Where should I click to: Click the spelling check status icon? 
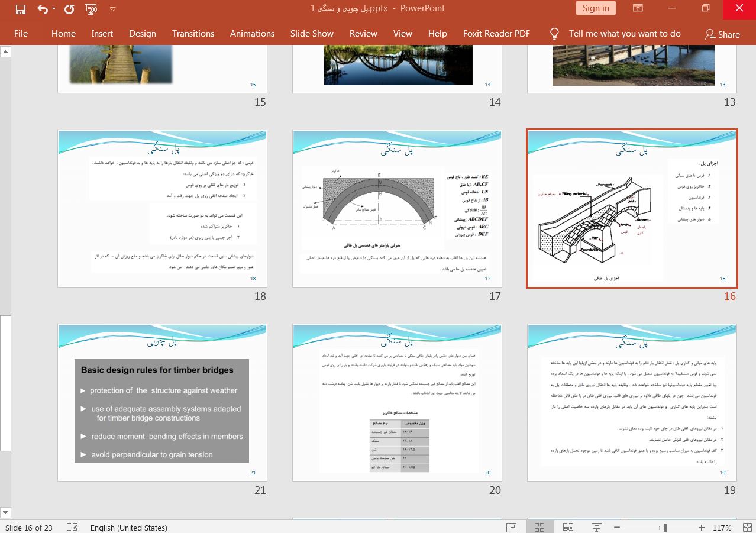[x=72, y=527]
